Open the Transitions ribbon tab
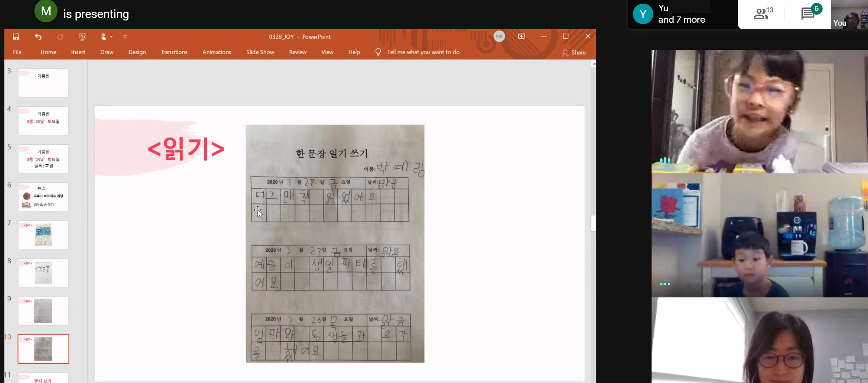868x383 pixels. [174, 52]
